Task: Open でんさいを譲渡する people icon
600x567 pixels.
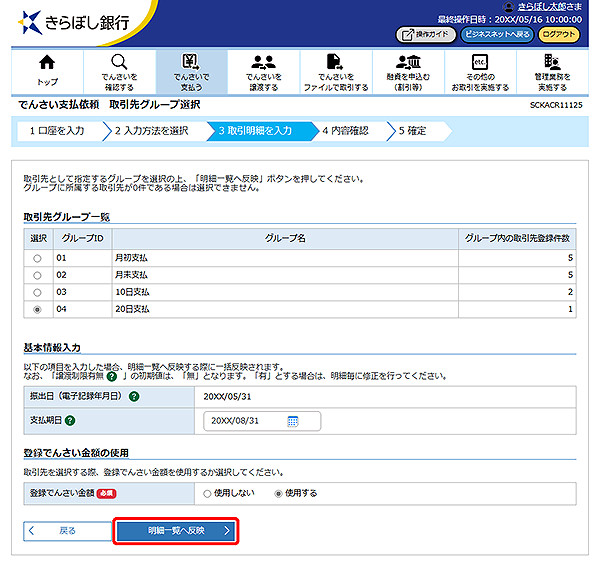Action: (264, 63)
